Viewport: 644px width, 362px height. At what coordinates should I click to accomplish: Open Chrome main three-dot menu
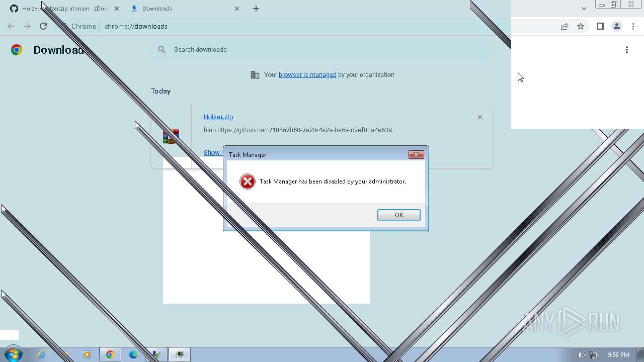[633, 26]
